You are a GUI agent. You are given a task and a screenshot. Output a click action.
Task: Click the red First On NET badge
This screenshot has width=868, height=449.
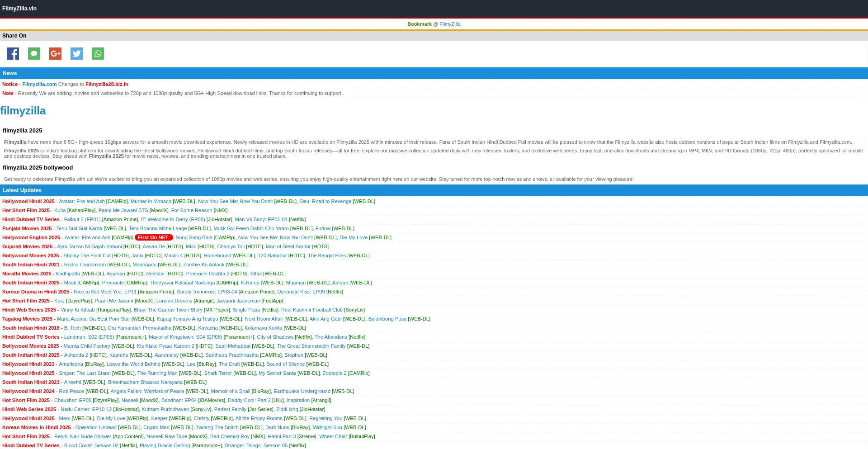[x=153, y=238]
